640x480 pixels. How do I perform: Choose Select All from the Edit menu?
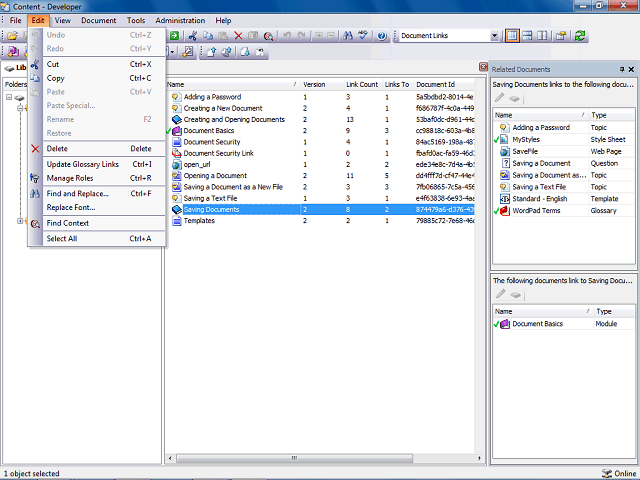(x=97, y=238)
